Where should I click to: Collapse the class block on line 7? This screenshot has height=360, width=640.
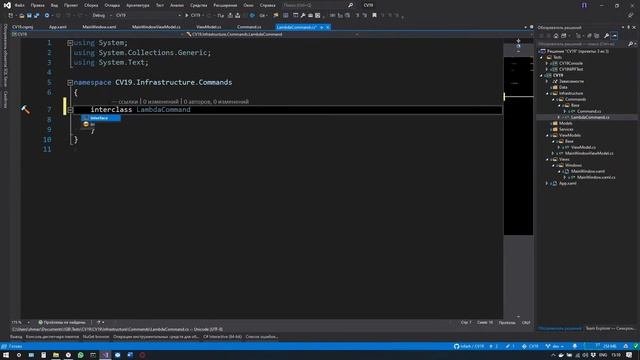[70, 110]
